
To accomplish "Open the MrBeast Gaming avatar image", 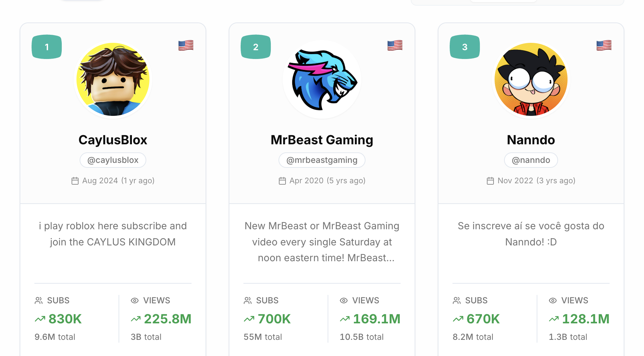I will (x=322, y=80).
